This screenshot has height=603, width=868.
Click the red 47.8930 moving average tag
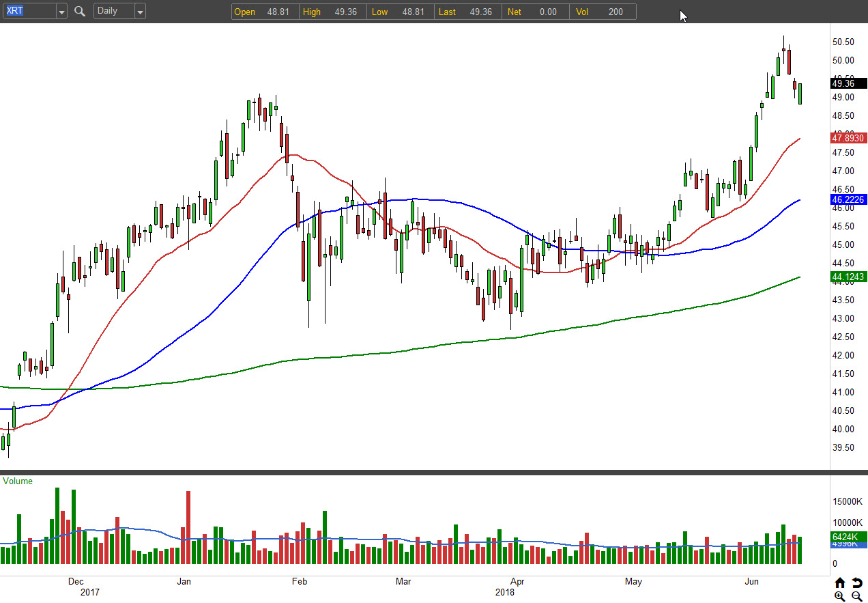[x=848, y=138]
